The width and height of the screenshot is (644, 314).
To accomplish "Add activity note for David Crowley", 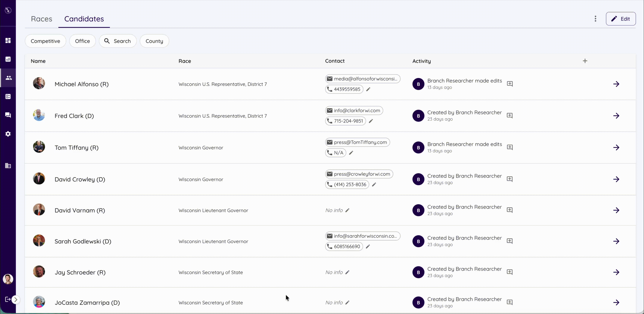I will [x=510, y=179].
